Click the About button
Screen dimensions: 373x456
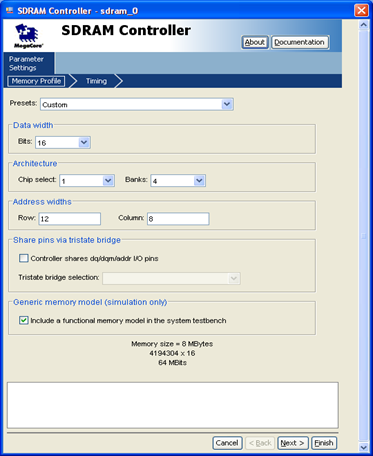click(255, 42)
